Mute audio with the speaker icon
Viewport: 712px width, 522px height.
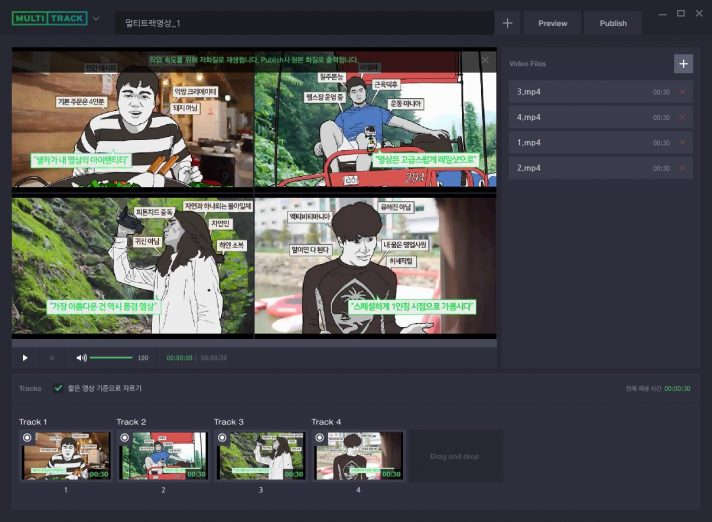[81, 357]
